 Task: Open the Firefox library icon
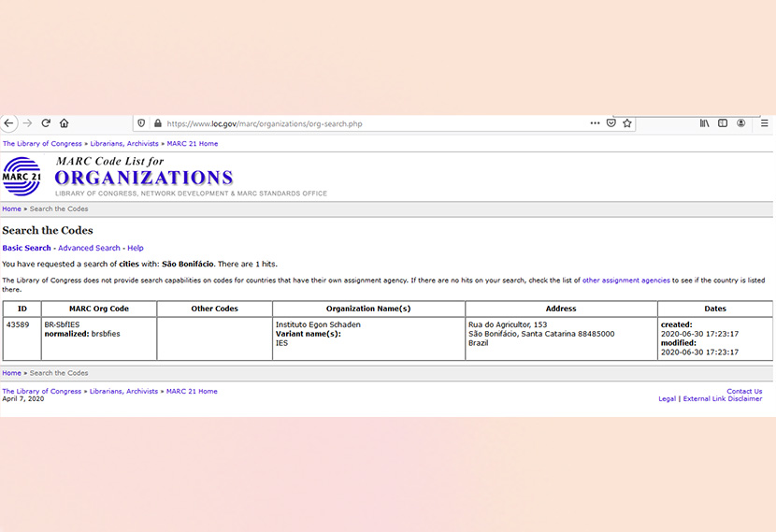[704, 123]
